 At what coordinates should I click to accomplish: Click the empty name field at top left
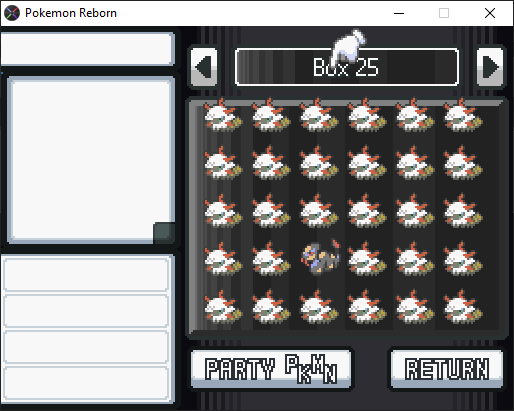coord(87,49)
